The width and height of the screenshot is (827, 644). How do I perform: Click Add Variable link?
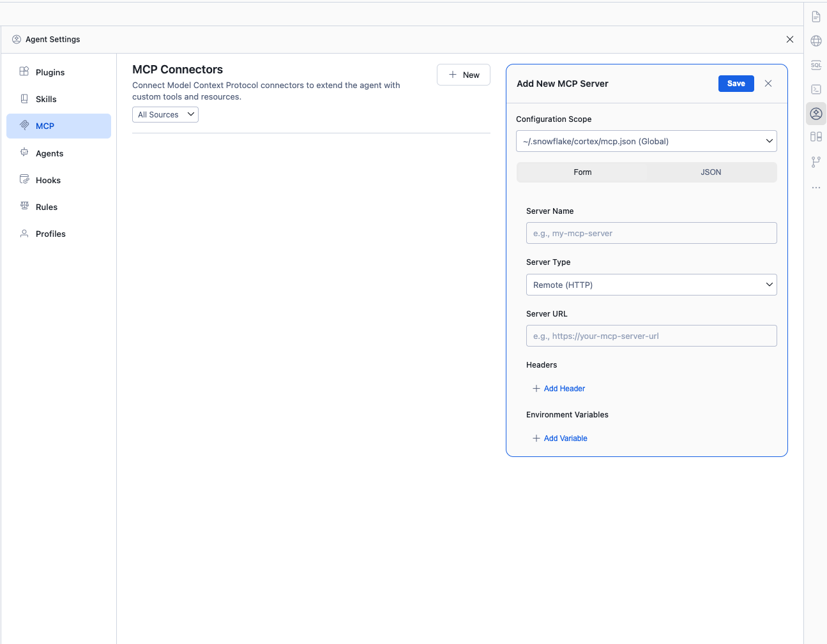560,438
